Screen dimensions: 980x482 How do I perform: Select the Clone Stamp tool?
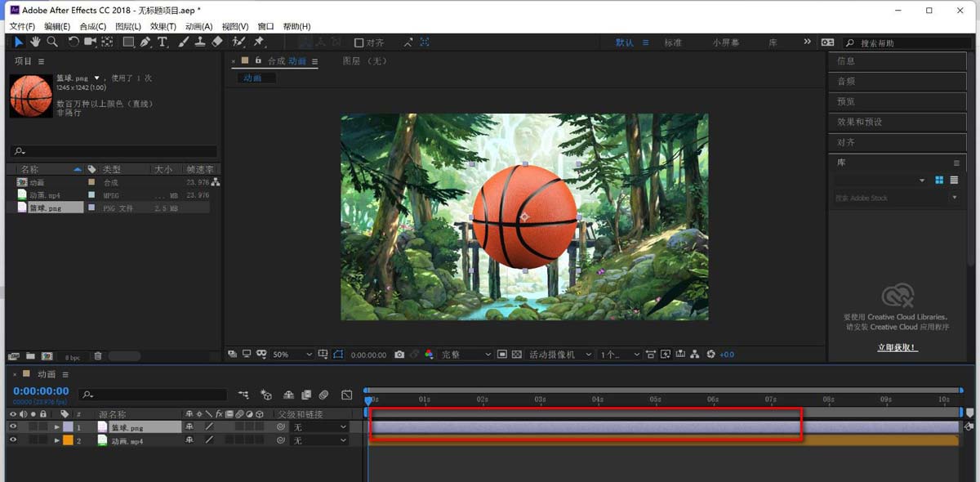click(200, 42)
